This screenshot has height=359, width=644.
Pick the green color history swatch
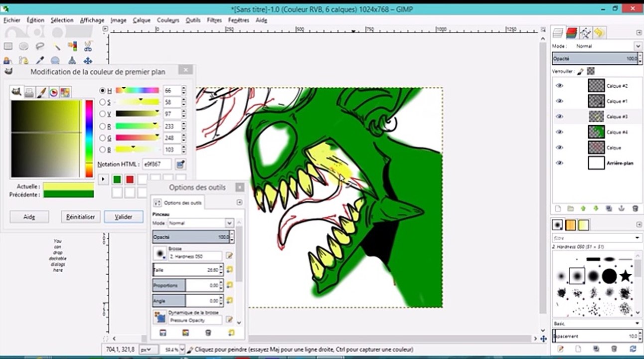117,179
